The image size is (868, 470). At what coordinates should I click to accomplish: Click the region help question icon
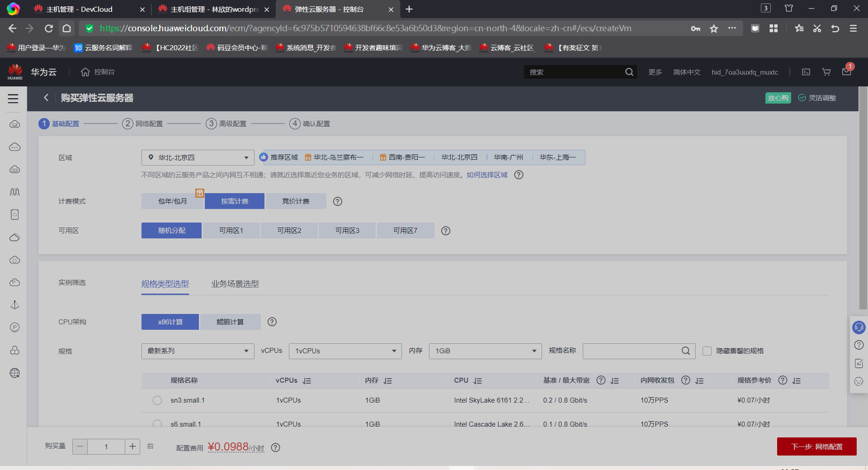coord(519,175)
